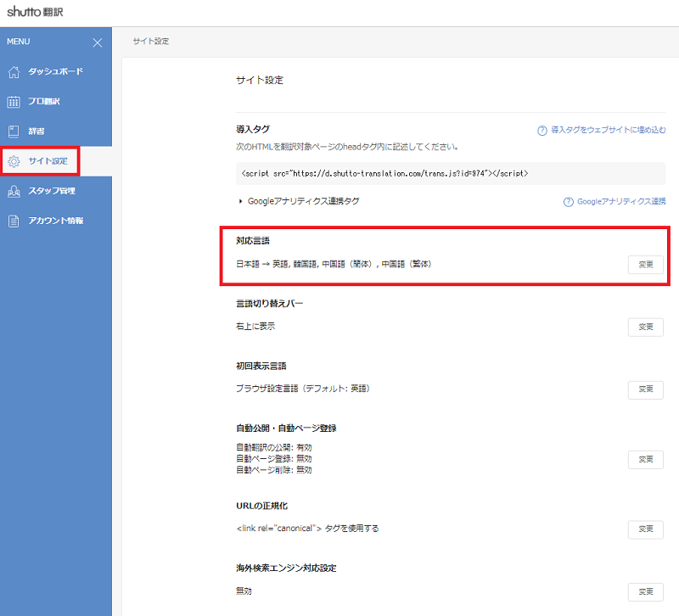Open ダッシュボード menu item

(56, 72)
